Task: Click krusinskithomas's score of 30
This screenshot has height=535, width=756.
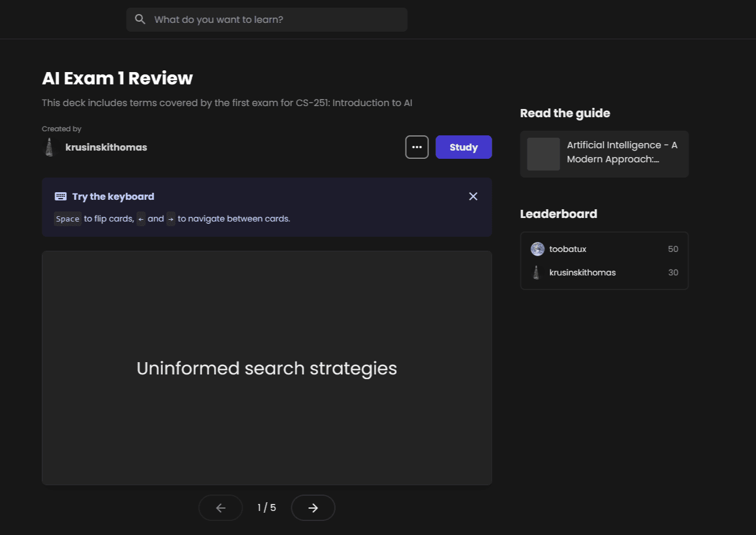Action: pos(673,272)
